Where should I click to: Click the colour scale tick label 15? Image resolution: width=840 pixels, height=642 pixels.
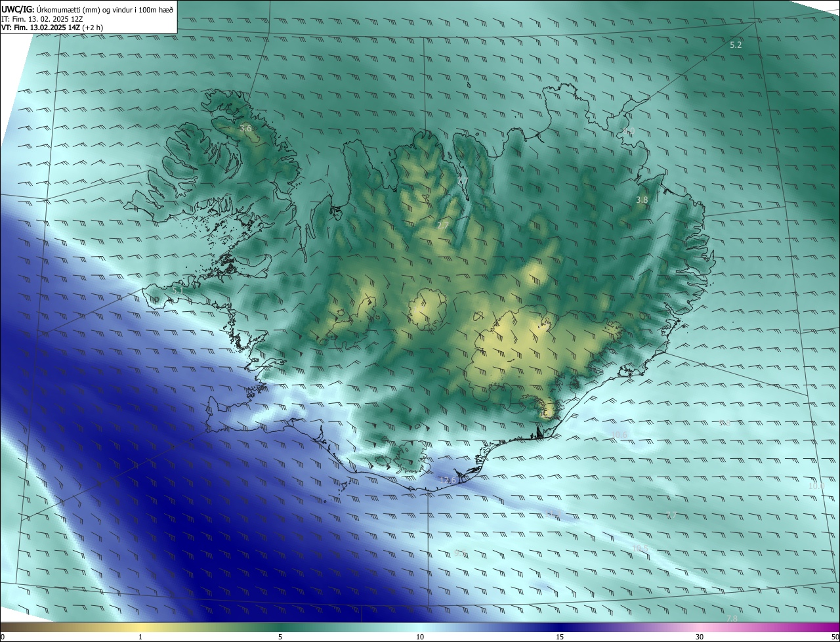(x=560, y=637)
